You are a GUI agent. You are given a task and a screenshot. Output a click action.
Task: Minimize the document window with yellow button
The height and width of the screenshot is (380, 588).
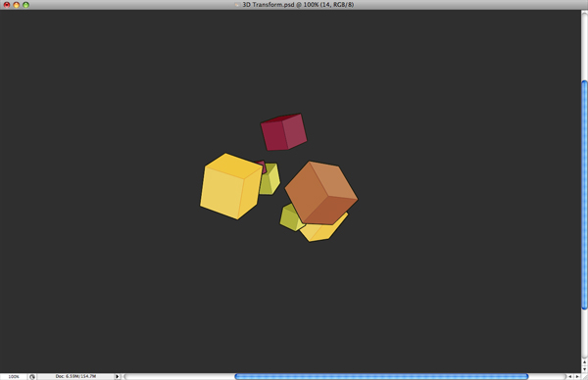pyautogui.click(x=16, y=5)
